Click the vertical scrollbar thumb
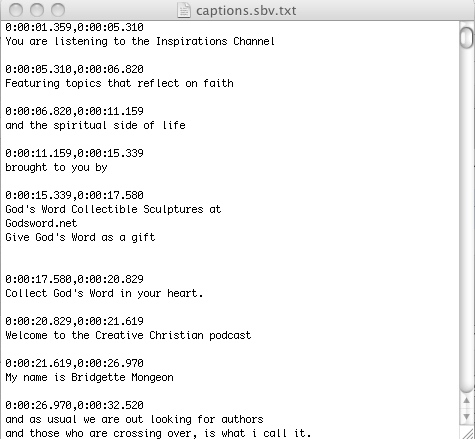Viewport: 475px width, 439px height. tap(467, 37)
